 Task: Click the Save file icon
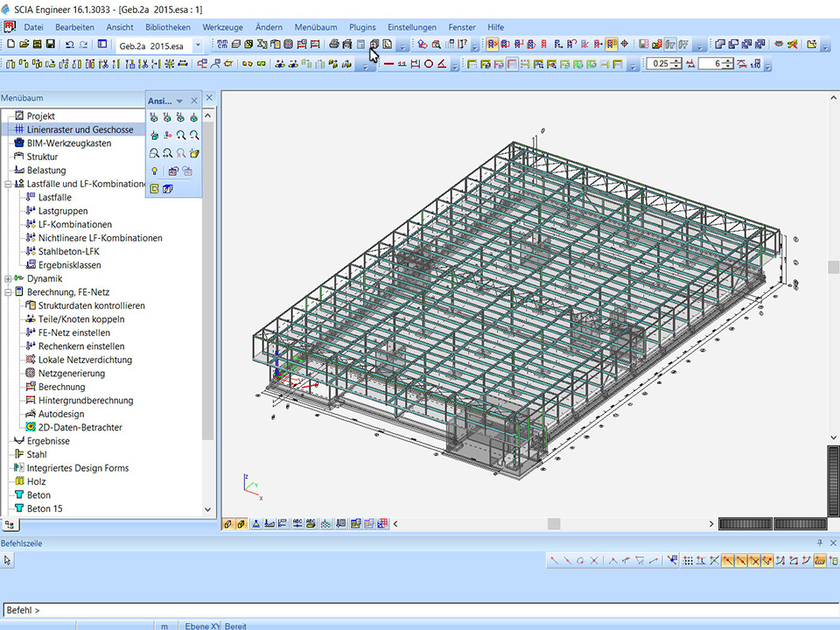click(x=52, y=44)
